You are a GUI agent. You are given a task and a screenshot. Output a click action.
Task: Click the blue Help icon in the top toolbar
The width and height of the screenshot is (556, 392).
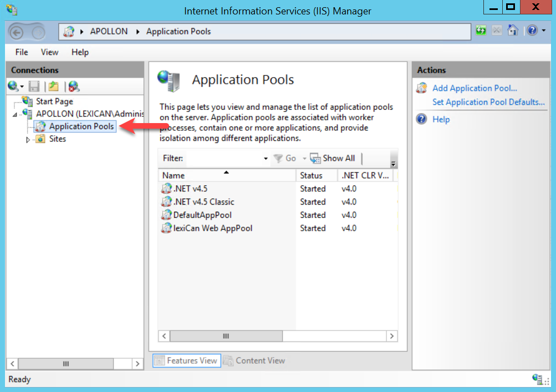(x=532, y=31)
